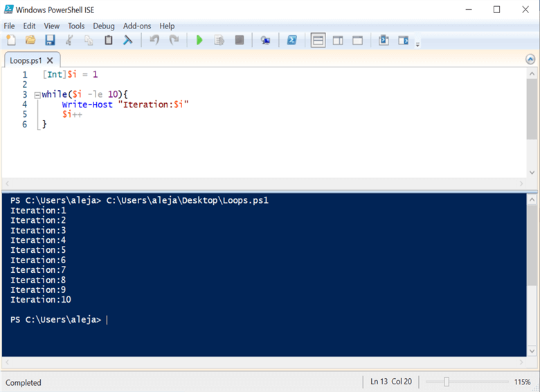Cut selection using the scissors icon
The height and width of the screenshot is (392, 540).
click(69, 40)
